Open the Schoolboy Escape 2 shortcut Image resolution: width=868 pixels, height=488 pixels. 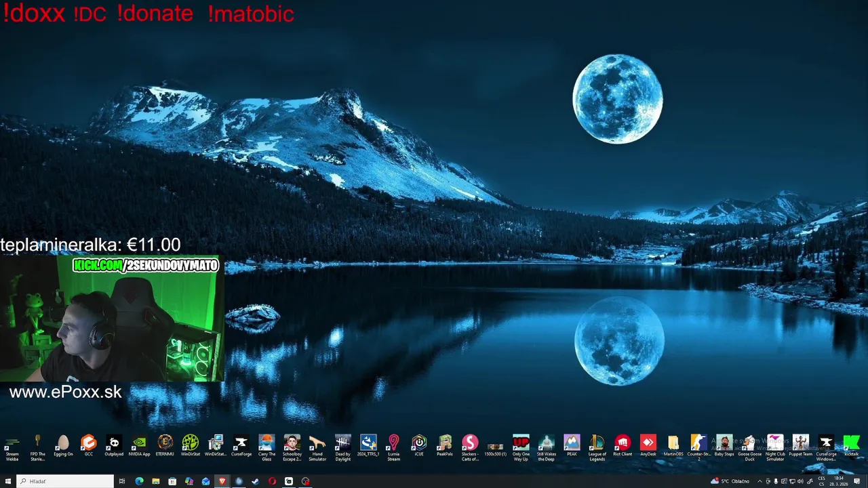point(292,448)
